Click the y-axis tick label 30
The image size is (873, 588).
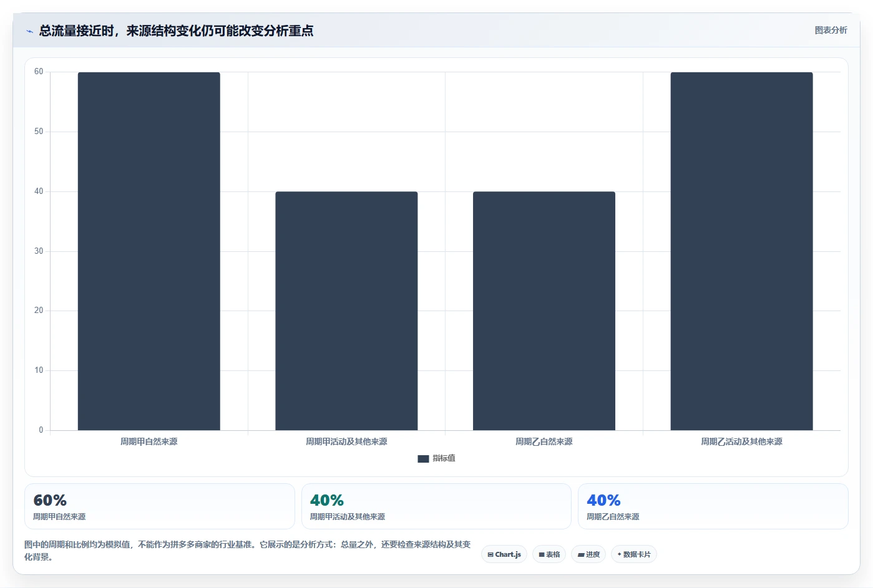pos(39,251)
